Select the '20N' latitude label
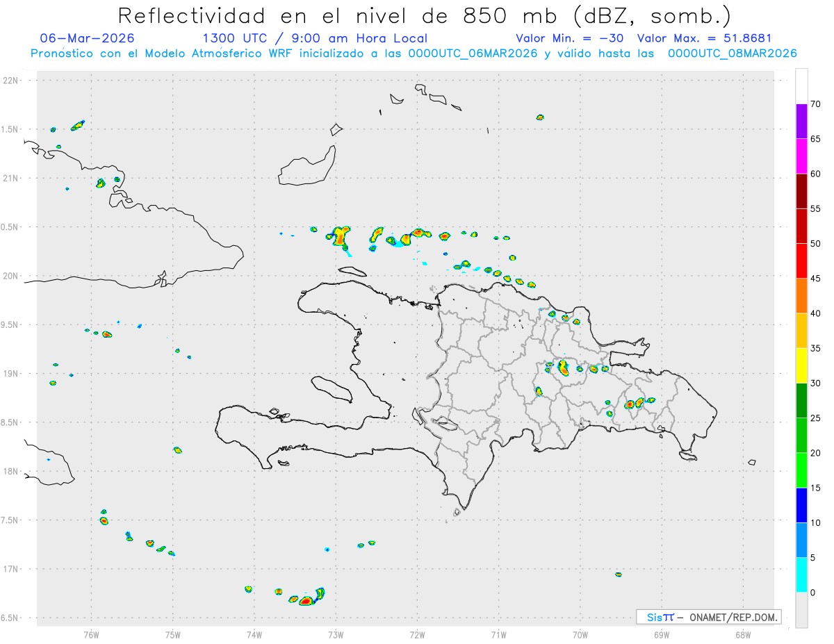Image resolution: width=834 pixels, height=644 pixels. 11,276
